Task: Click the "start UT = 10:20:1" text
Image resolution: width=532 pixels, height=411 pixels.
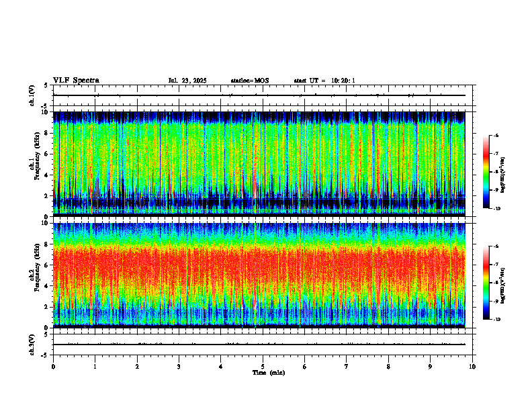Action: [x=324, y=81]
